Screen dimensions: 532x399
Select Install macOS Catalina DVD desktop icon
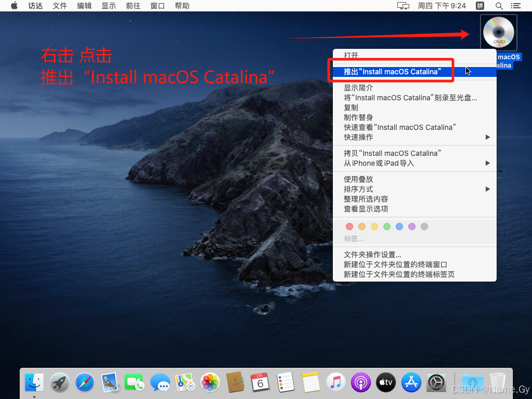click(498, 33)
